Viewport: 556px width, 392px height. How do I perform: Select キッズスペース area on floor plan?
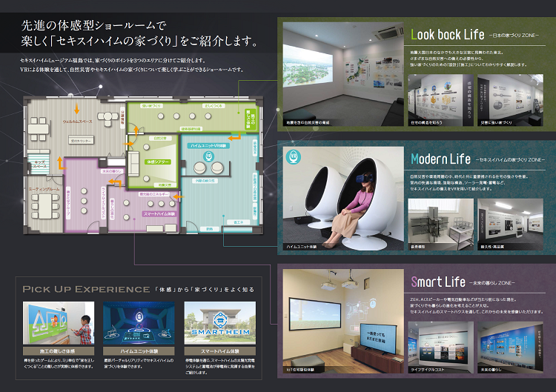coord(39,164)
